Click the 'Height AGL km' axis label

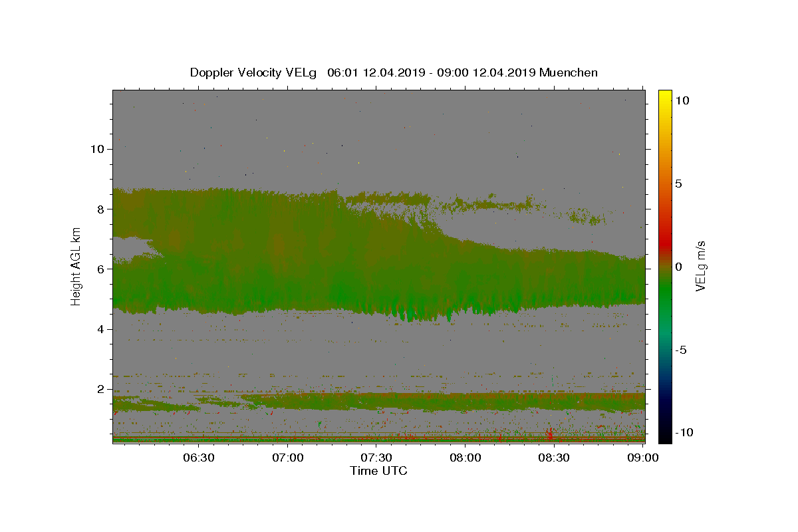pos(76,266)
